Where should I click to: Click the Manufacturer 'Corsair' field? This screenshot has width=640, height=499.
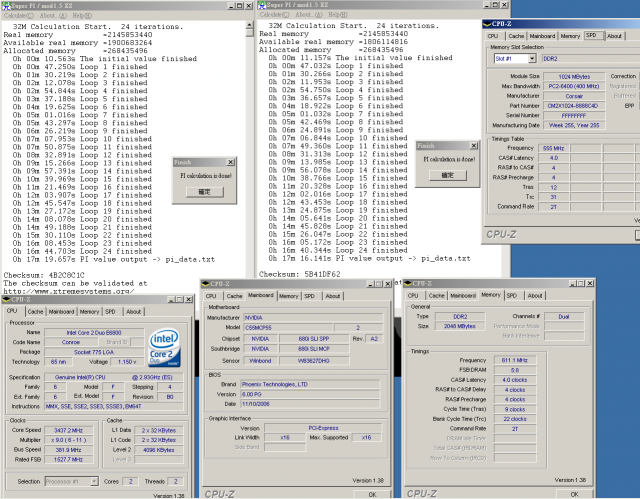(574, 96)
